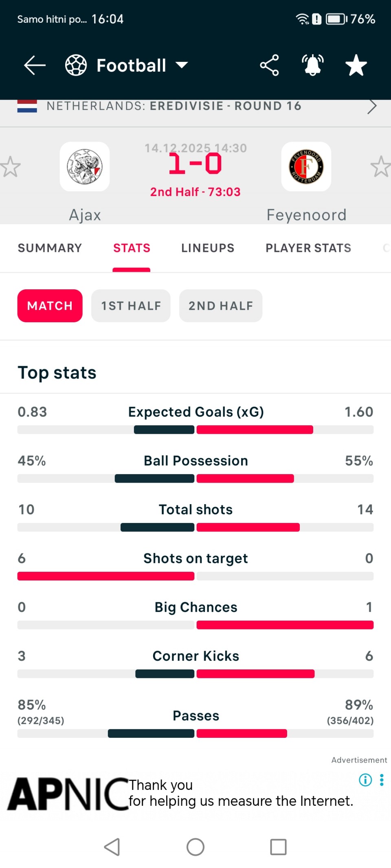391x868 pixels.
Task: Switch to the Summary tab
Action: coord(50,248)
